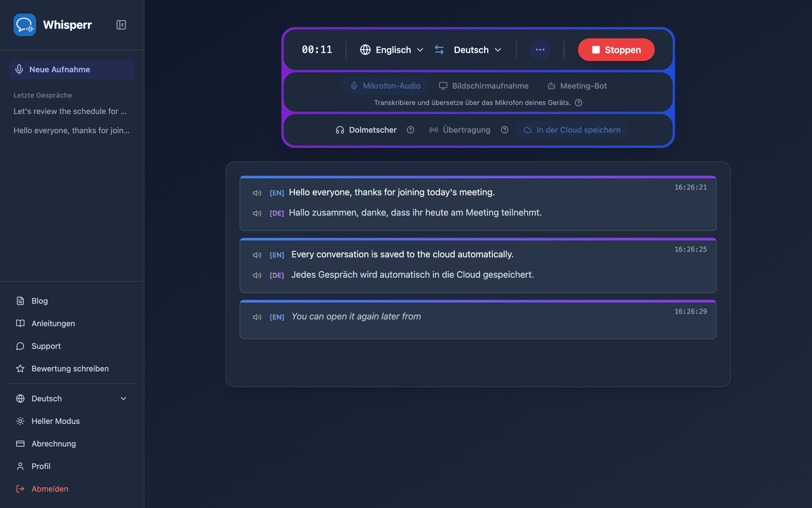Image resolution: width=812 pixels, height=508 pixels.
Task: Click the help icon next to Übertragung
Action: click(504, 130)
